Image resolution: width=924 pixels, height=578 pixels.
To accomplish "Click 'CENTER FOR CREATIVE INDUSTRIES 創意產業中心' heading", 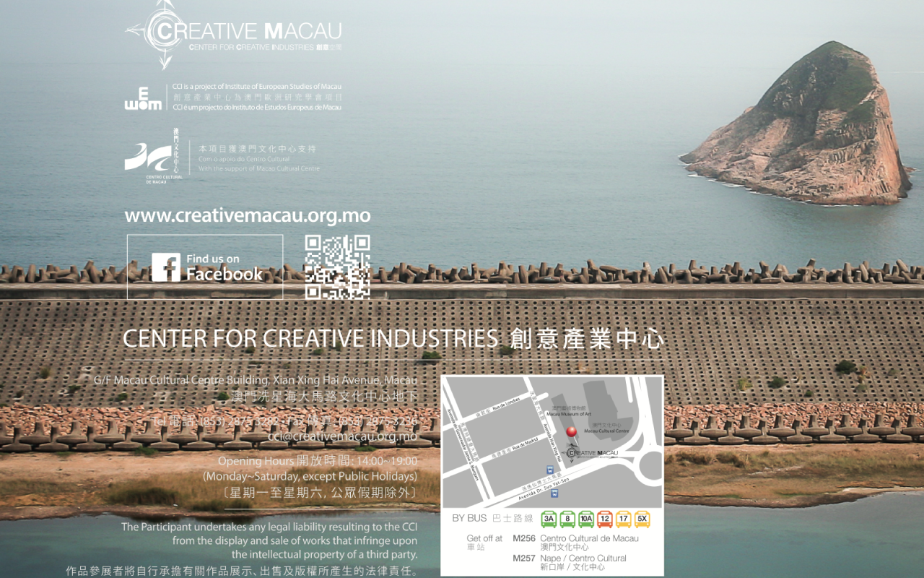I will [393, 339].
